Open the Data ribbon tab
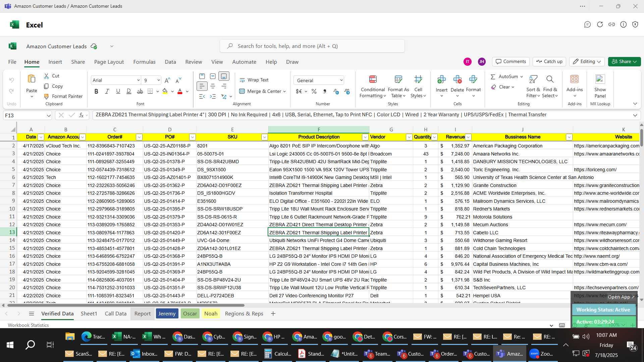 click(170, 62)
